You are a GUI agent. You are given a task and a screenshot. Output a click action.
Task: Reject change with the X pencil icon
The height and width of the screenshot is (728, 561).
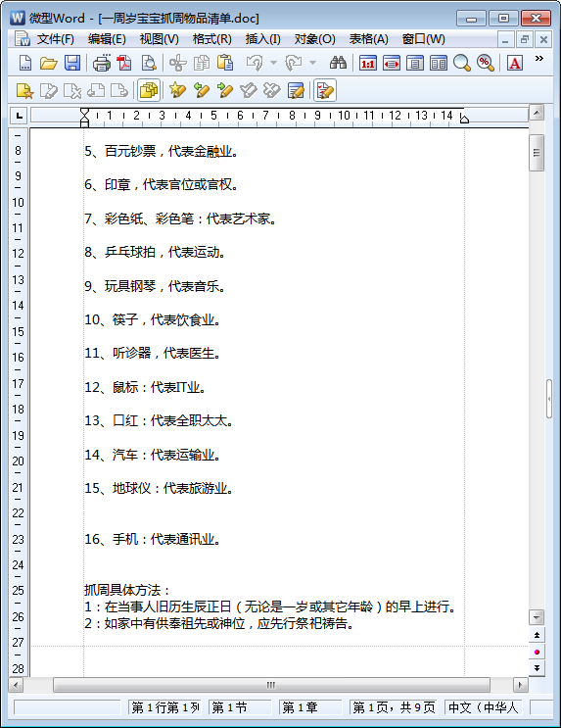tap(272, 90)
